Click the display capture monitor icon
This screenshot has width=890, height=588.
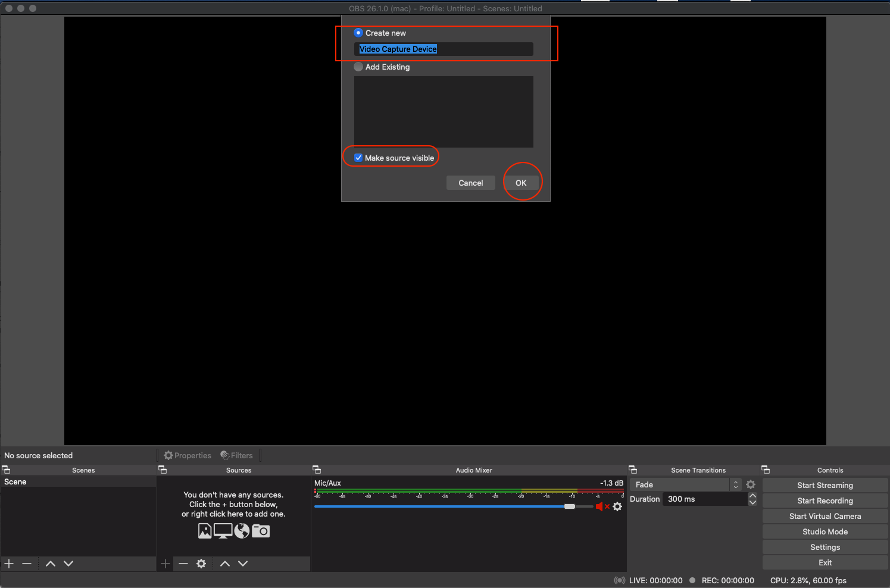tap(223, 530)
